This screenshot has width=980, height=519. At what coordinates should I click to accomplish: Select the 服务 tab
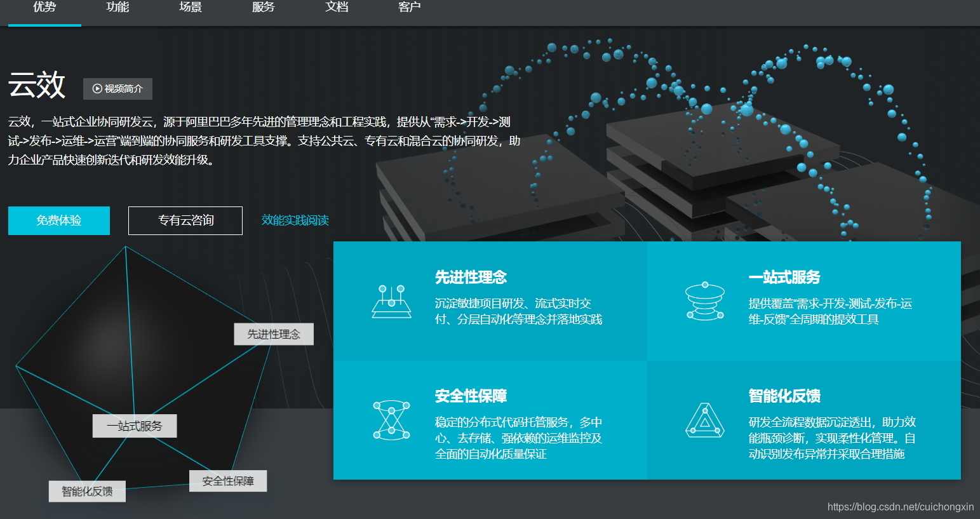point(264,8)
